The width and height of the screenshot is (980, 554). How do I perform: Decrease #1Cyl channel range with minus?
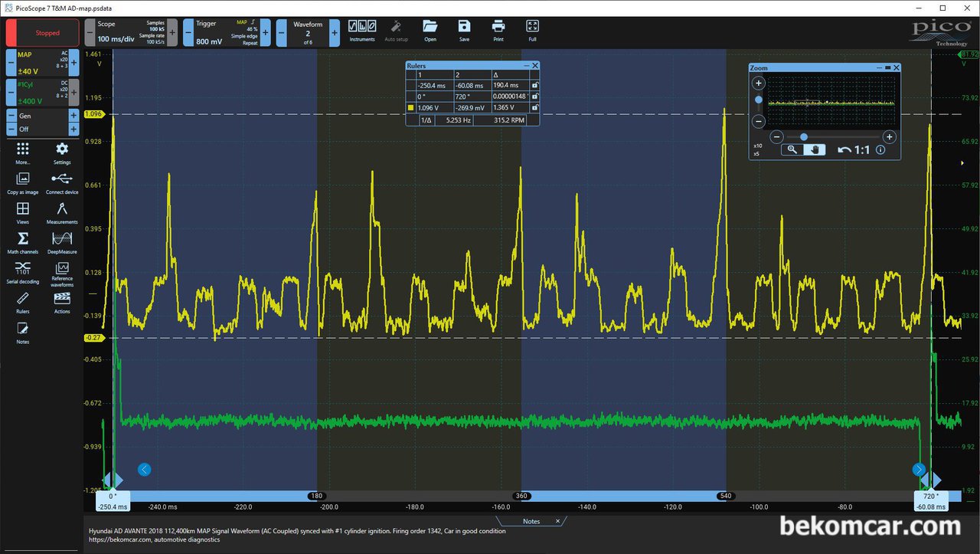[x=11, y=92]
